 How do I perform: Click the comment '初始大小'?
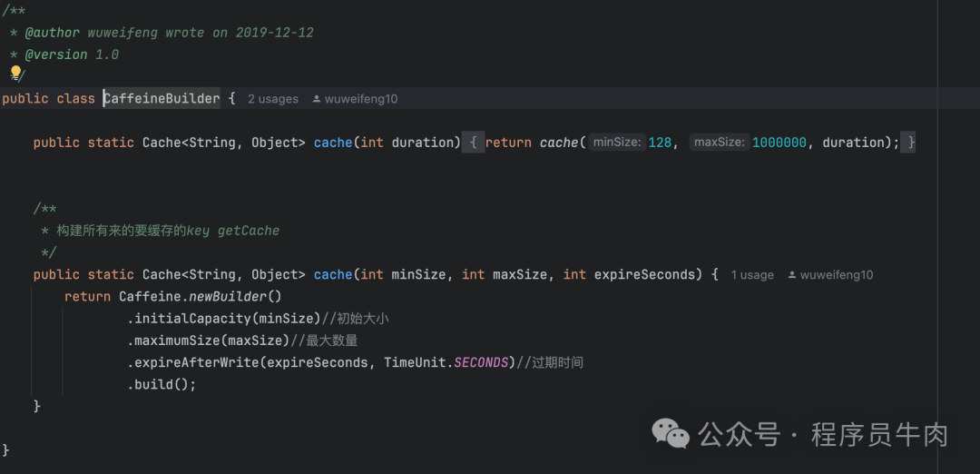point(356,319)
